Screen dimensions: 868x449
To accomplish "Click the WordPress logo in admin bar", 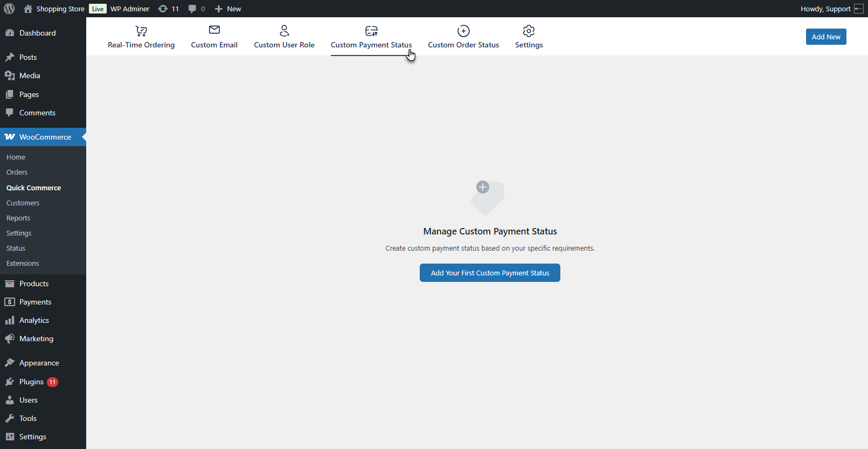I will (9, 9).
